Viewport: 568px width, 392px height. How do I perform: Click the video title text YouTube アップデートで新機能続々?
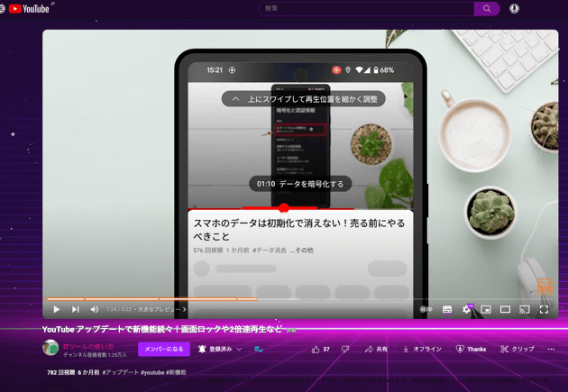162,329
